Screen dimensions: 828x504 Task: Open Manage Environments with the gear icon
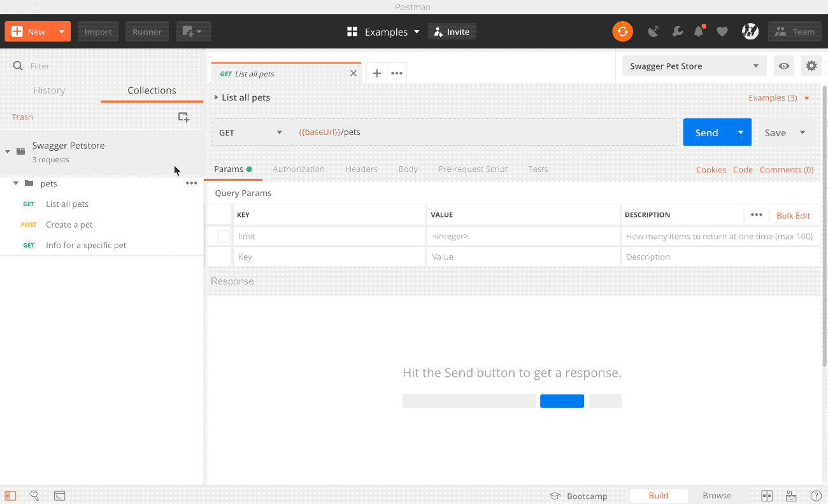click(x=811, y=66)
